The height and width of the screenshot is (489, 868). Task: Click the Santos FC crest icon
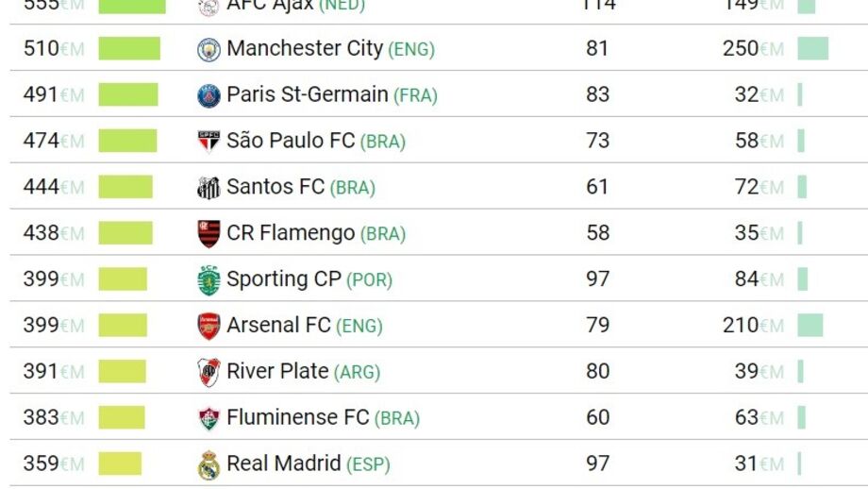point(209,188)
